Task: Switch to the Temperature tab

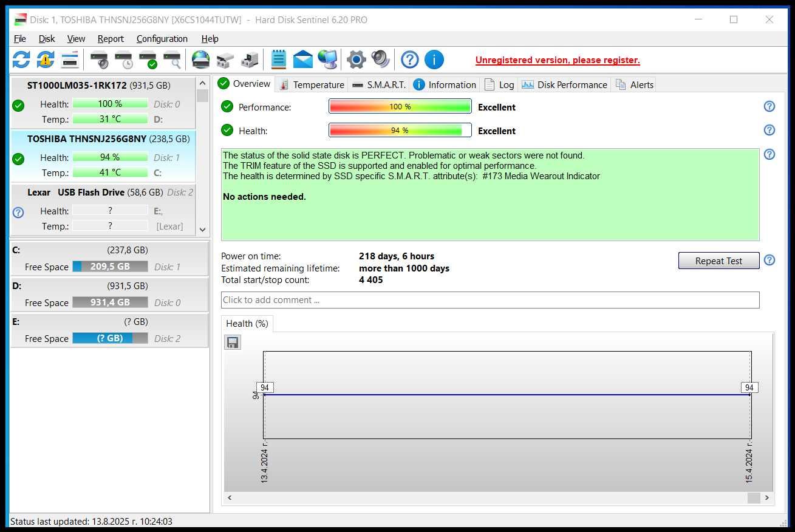Action: coord(312,84)
